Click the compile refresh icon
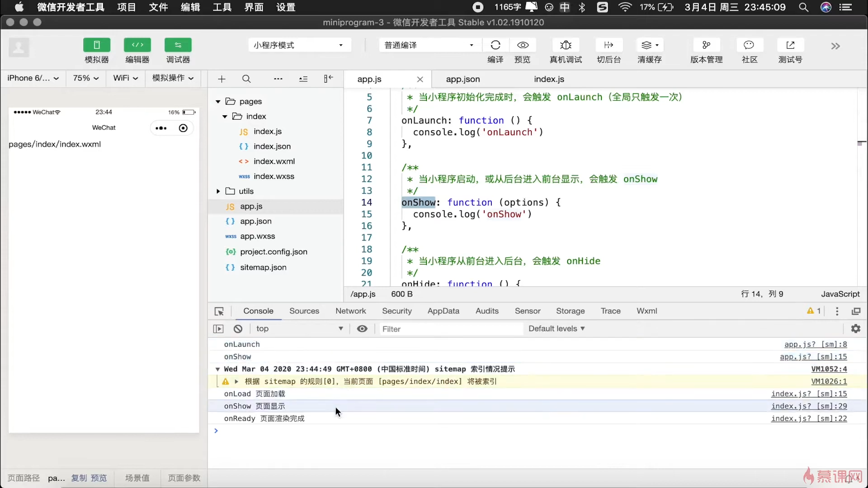 click(495, 45)
